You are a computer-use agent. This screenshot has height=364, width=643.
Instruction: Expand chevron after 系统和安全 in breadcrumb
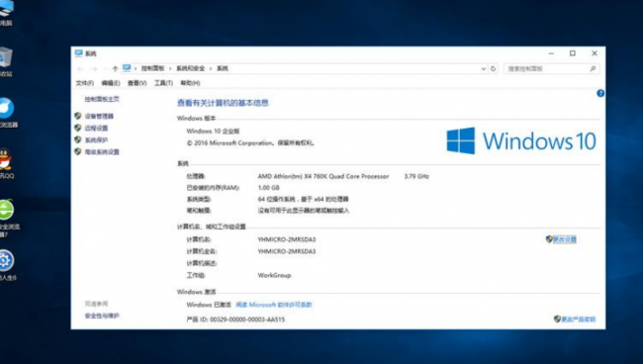211,68
